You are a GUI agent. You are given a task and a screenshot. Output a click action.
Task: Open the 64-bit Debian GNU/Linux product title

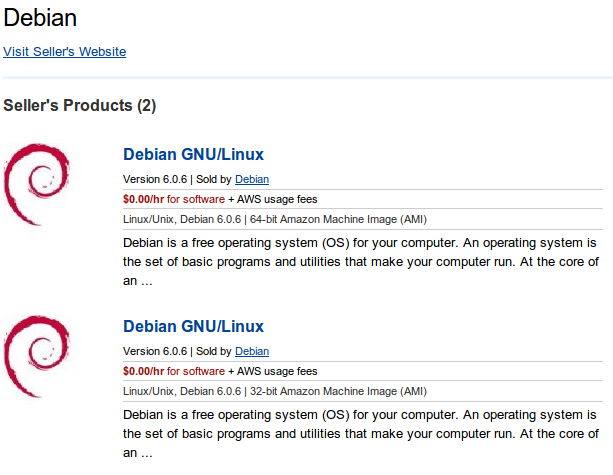click(193, 155)
